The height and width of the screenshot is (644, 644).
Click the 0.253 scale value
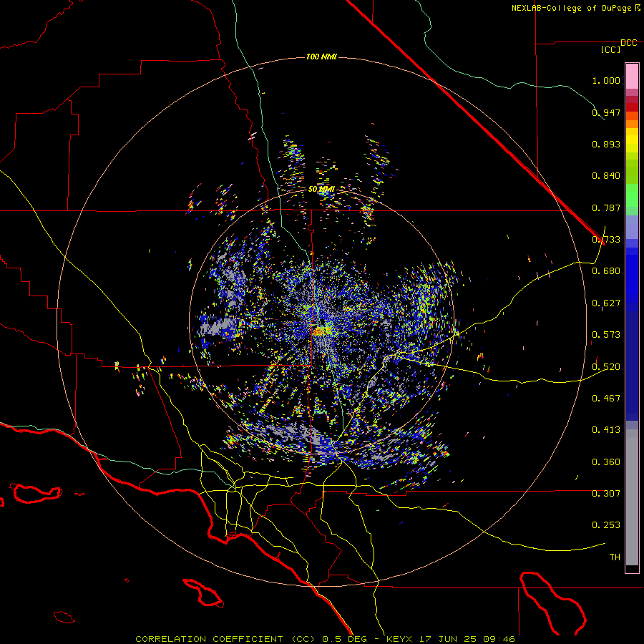click(x=606, y=525)
